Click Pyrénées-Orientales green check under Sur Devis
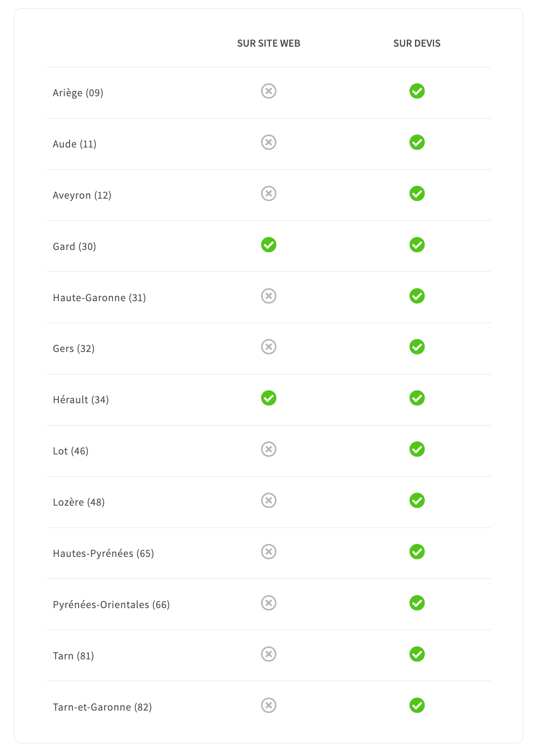539x756 pixels. (x=417, y=603)
